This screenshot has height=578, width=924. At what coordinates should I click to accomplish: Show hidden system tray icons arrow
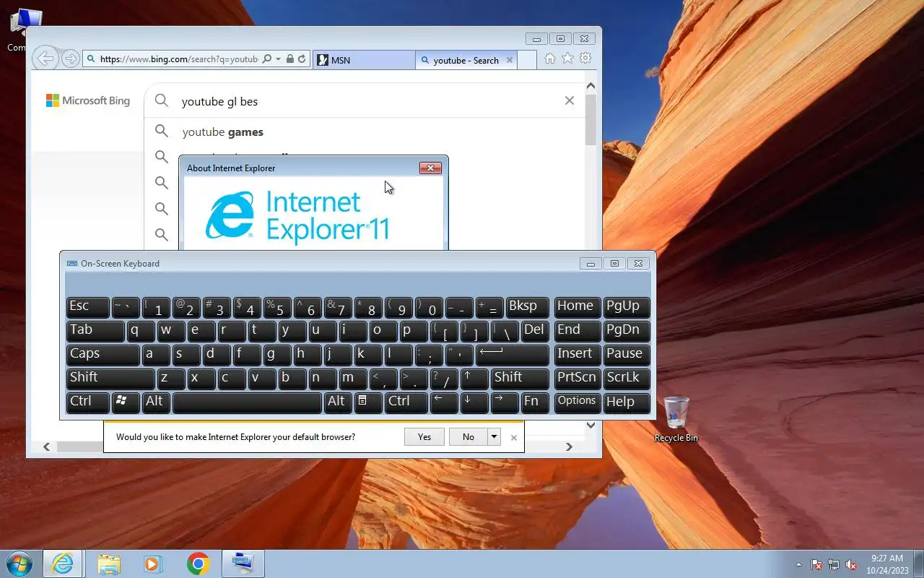tap(798, 564)
